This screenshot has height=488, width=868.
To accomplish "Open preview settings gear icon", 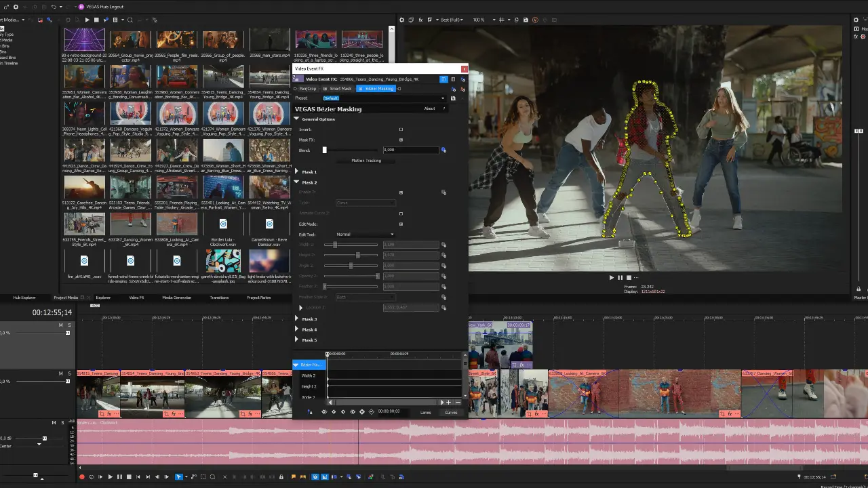I will point(401,20).
